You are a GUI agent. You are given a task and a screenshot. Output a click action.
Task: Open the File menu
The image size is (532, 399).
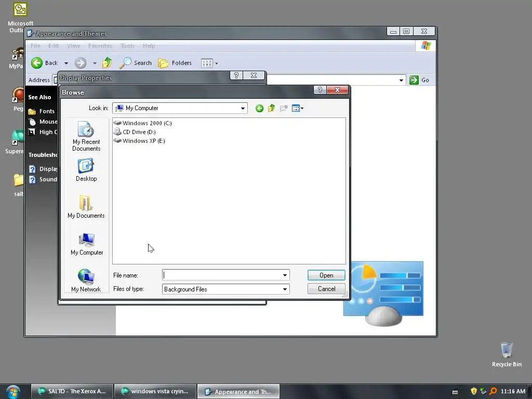tap(35, 46)
